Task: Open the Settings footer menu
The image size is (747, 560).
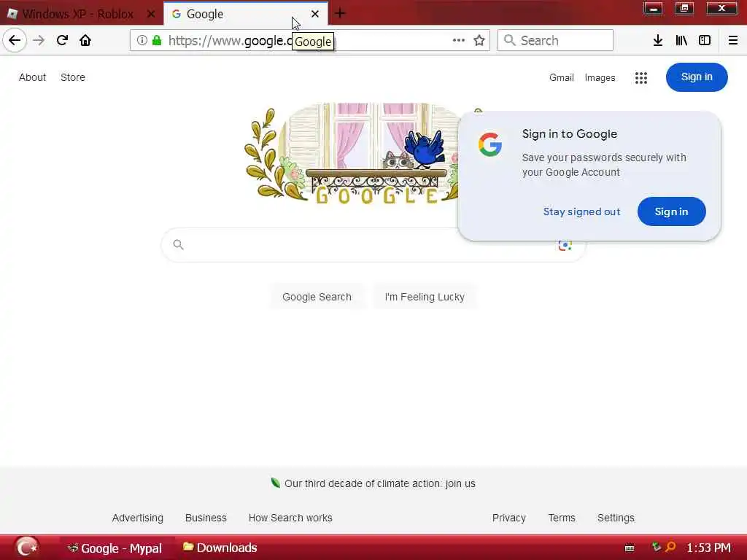Action: point(616,518)
